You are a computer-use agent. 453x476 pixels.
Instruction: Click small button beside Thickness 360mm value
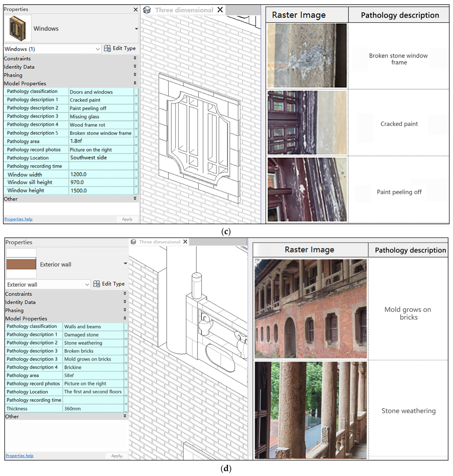(x=126, y=408)
